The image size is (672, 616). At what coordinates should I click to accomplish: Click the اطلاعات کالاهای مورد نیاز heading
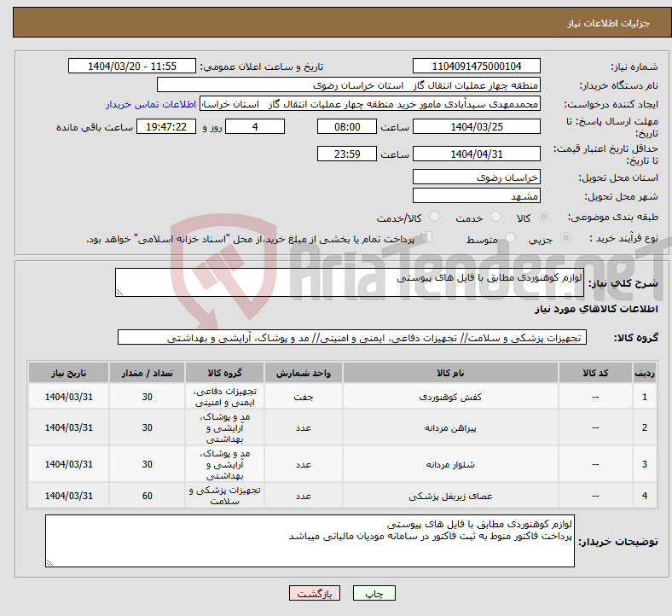click(x=596, y=309)
